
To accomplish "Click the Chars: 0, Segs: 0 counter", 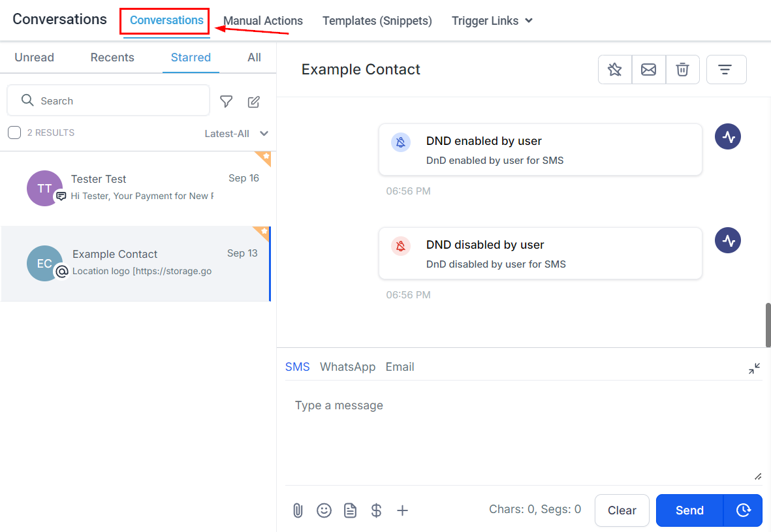I will pos(535,509).
